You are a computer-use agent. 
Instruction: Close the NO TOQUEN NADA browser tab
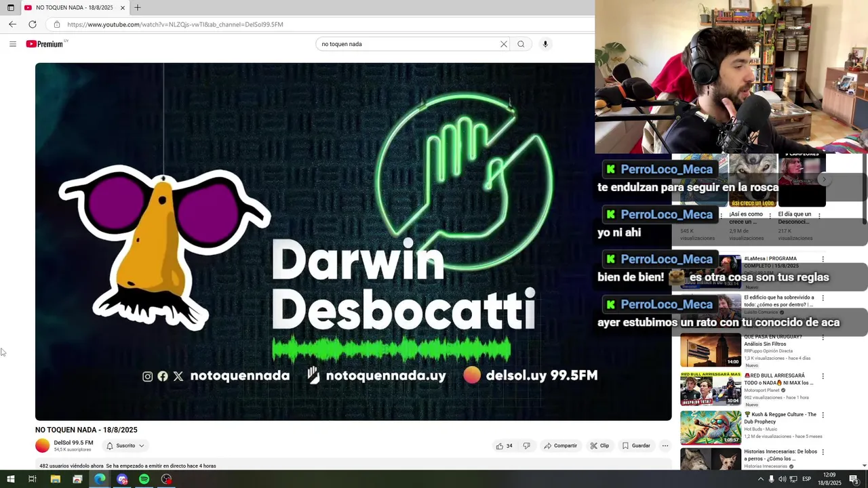pyautogui.click(x=123, y=7)
